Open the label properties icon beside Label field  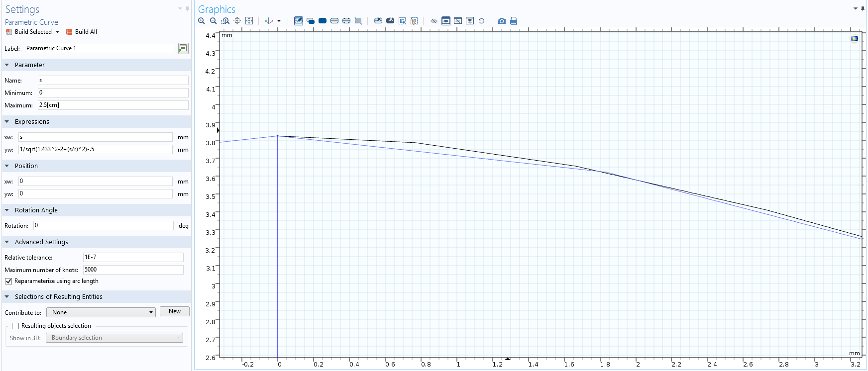coord(183,48)
